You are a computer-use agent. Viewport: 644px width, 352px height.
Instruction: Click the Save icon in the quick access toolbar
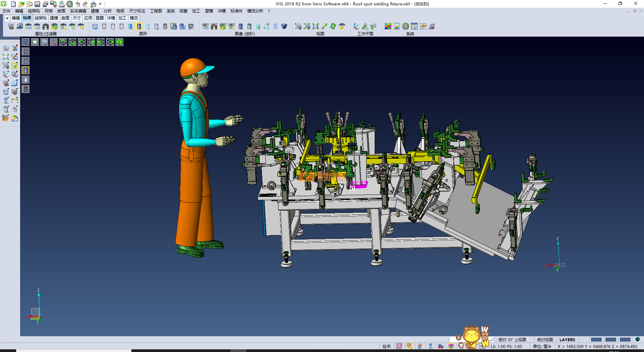[37, 4]
